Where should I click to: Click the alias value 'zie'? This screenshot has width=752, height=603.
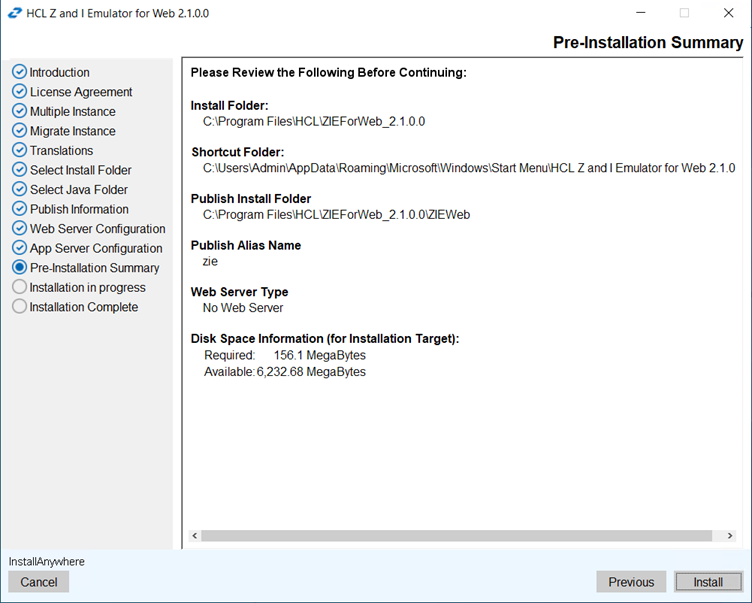(x=210, y=261)
